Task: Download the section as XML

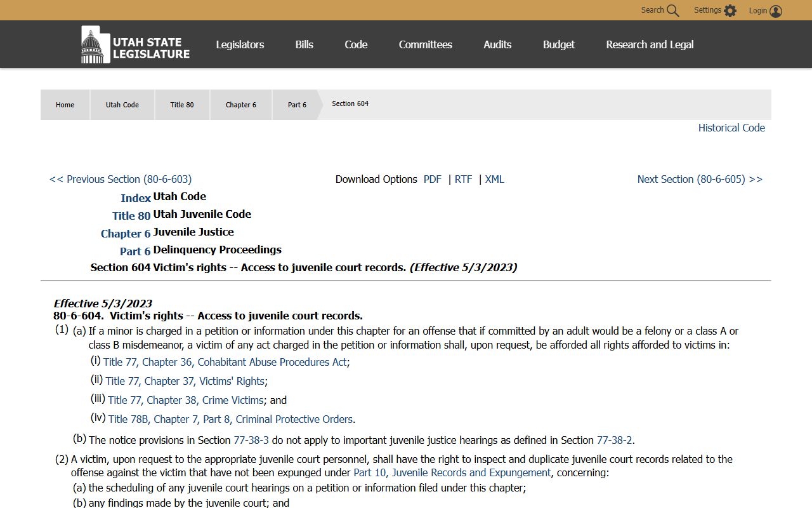Action: [495, 179]
